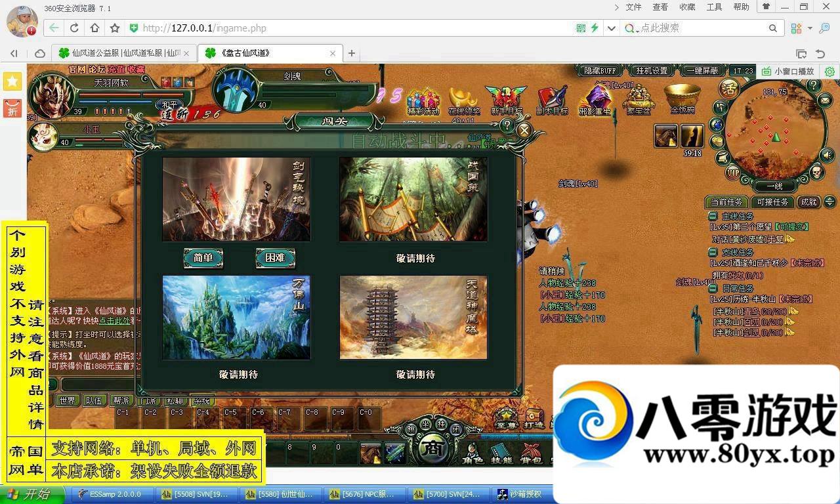Click the 官网 link above player portrait

(x=77, y=69)
